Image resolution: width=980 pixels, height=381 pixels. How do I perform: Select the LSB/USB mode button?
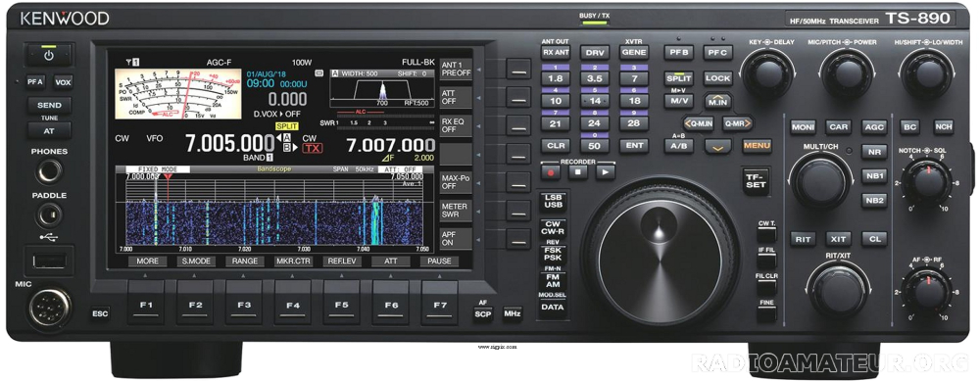click(x=553, y=201)
